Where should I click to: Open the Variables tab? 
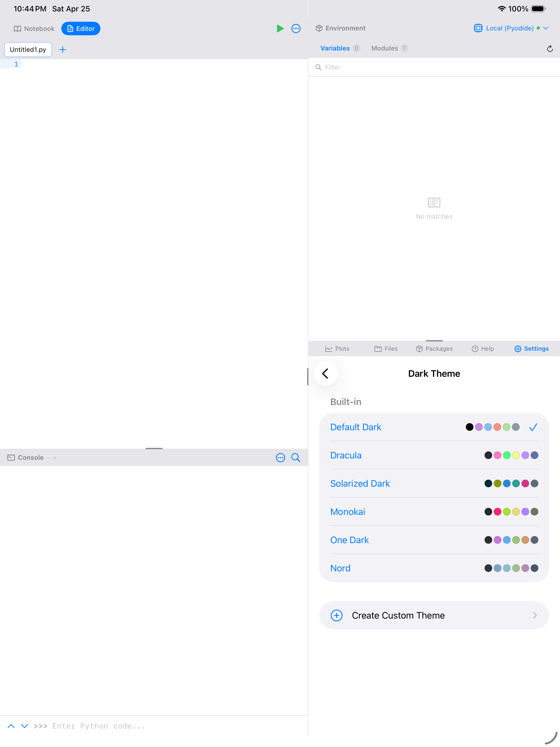pos(340,48)
